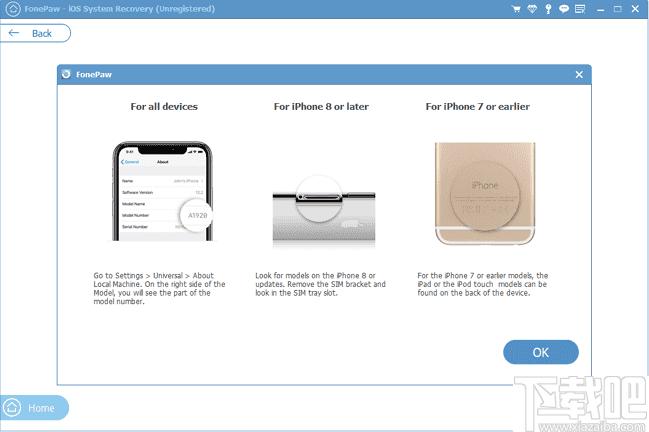Click the OK button in the FonePaw dialog
Image resolution: width=649 pixels, height=432 pixels.
click(x=541, y=352)
